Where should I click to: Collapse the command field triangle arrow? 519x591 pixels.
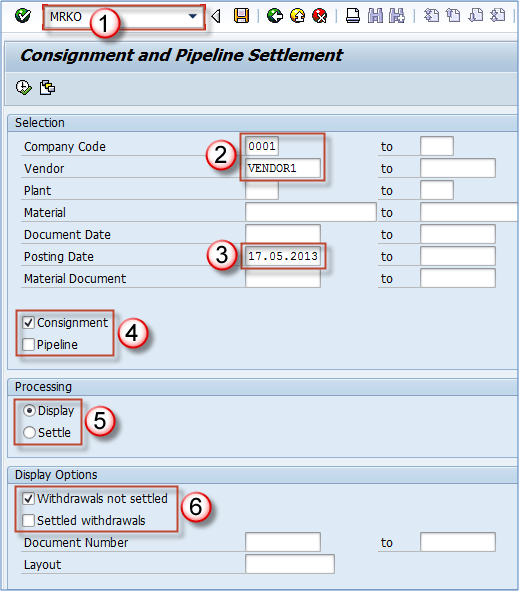[x=216, y=17]
